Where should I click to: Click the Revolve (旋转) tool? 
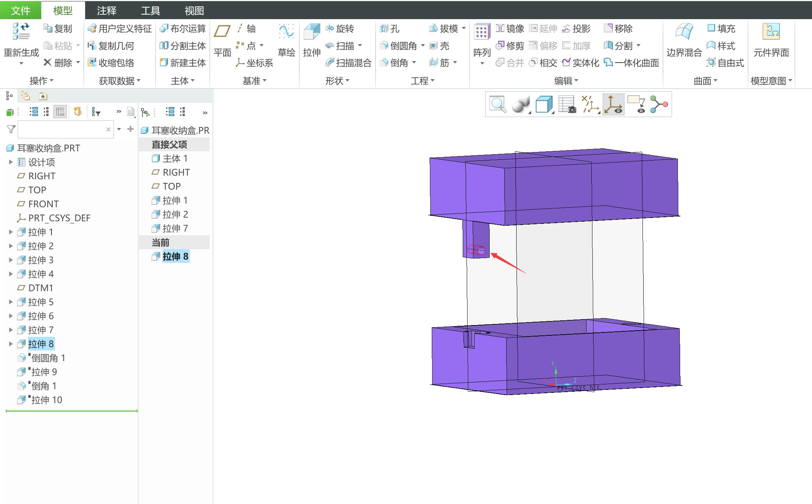(340, 29)
